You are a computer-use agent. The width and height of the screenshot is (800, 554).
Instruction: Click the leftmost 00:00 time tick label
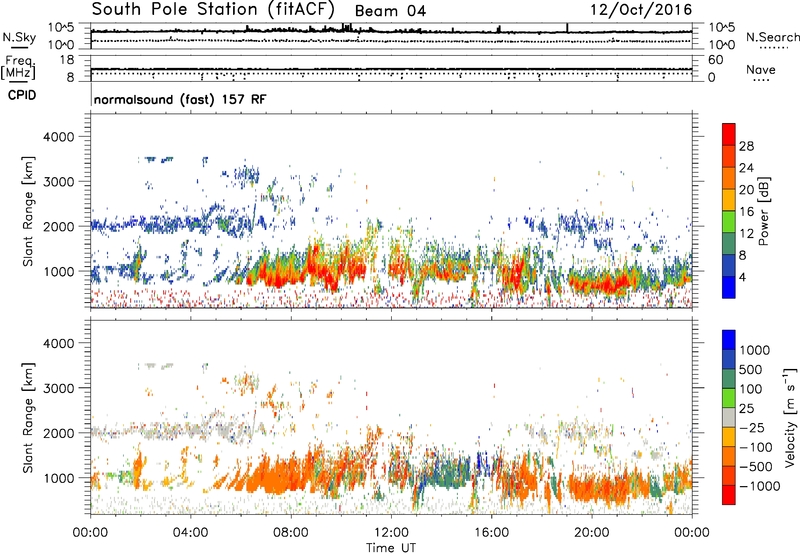click(90, 533)
